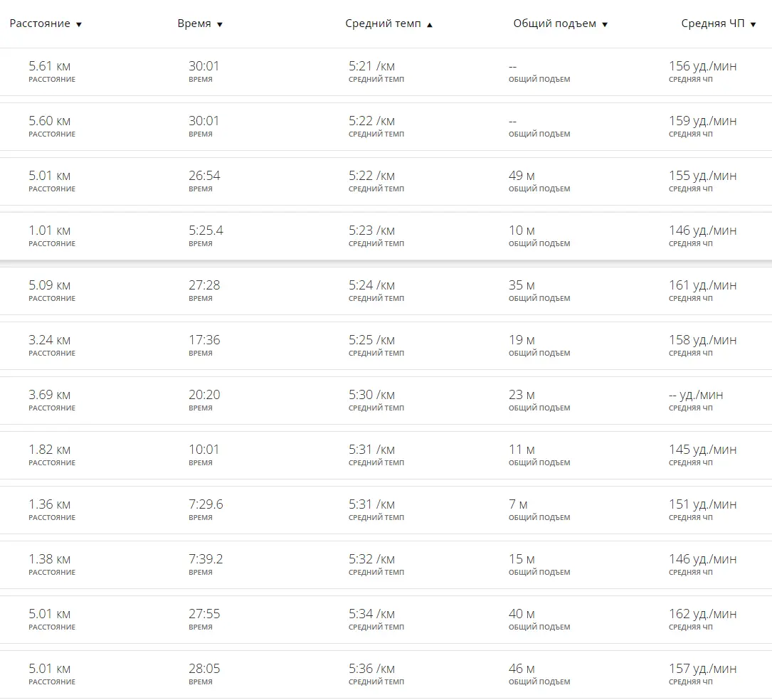772x700 pixels.
Task: Sort by Средняя ЧП column arrow
Action: pyautogui.click(x=753, y=25)
